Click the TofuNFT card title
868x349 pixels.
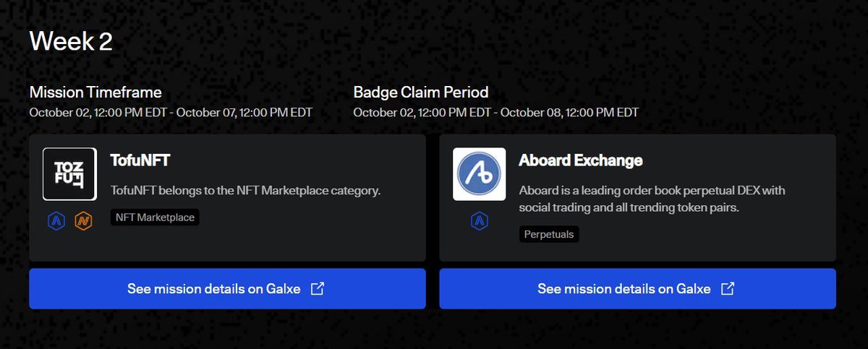140,160
